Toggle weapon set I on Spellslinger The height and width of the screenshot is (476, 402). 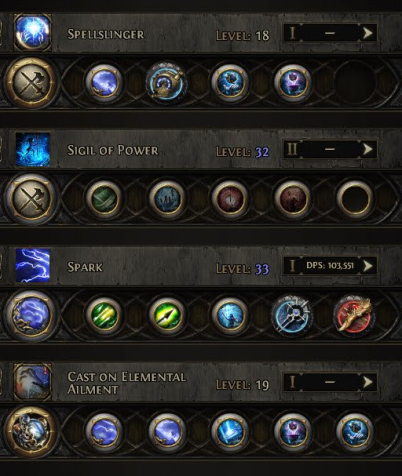[x=292, y=33]
